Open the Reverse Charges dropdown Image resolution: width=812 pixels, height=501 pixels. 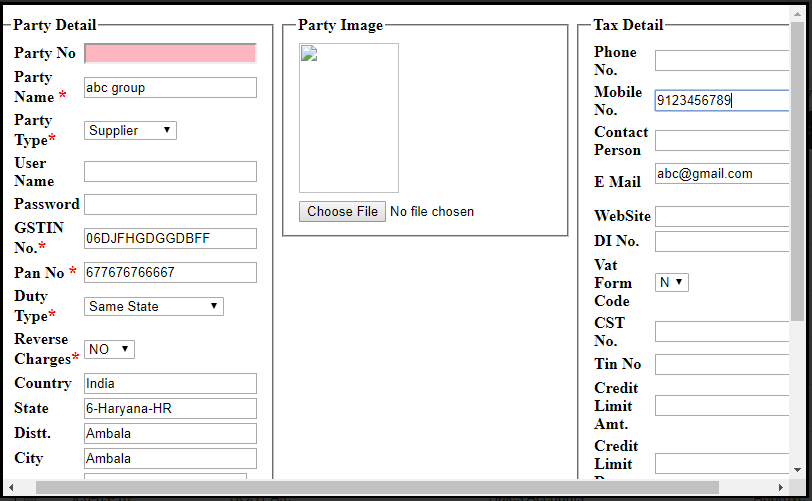point(109,349)
